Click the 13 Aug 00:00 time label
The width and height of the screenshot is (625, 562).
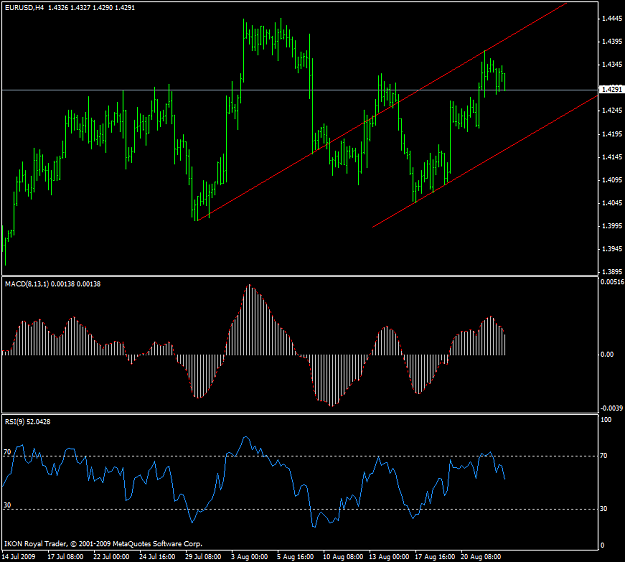[389, 556]
